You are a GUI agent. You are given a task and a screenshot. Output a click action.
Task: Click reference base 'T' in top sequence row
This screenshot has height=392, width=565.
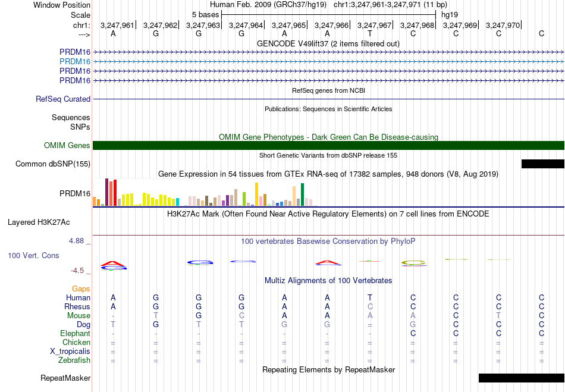(x=370, y=33)
